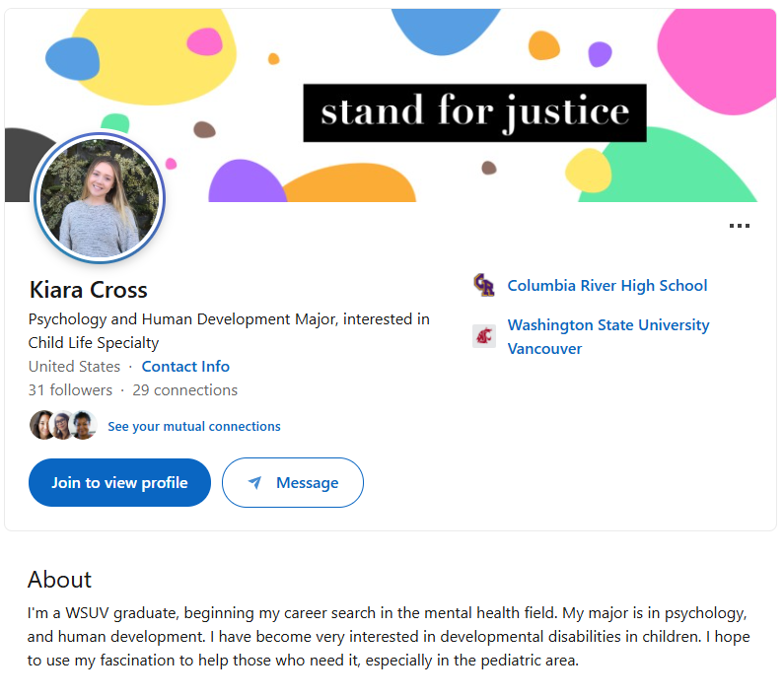Open the Columbia River High School link

[x=606, y=286]
